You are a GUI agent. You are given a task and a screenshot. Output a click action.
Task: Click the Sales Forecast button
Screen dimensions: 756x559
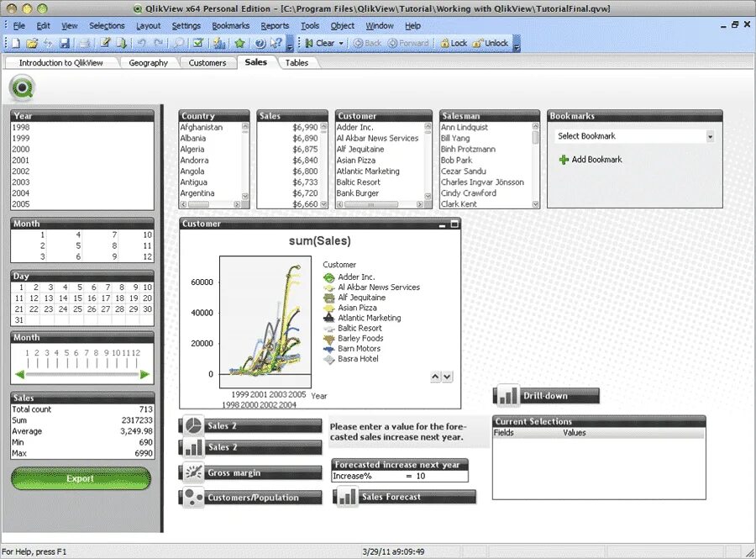pyautogui.click(x=405, y=497)
